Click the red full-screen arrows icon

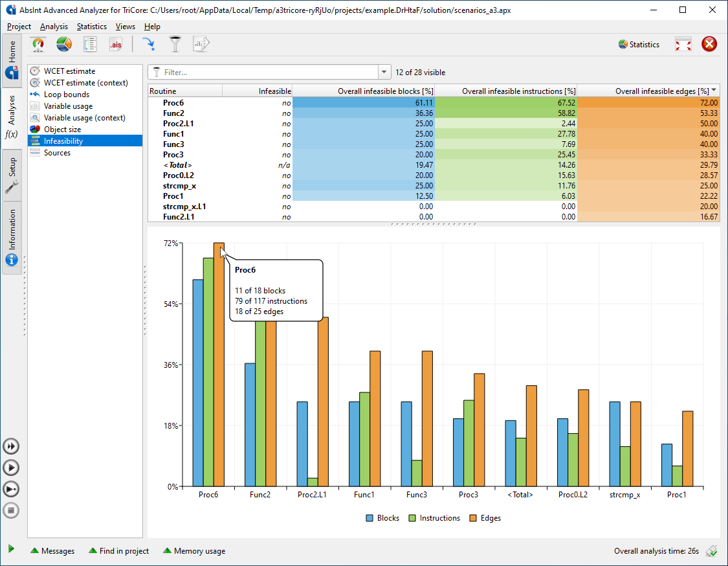(683, 45)
